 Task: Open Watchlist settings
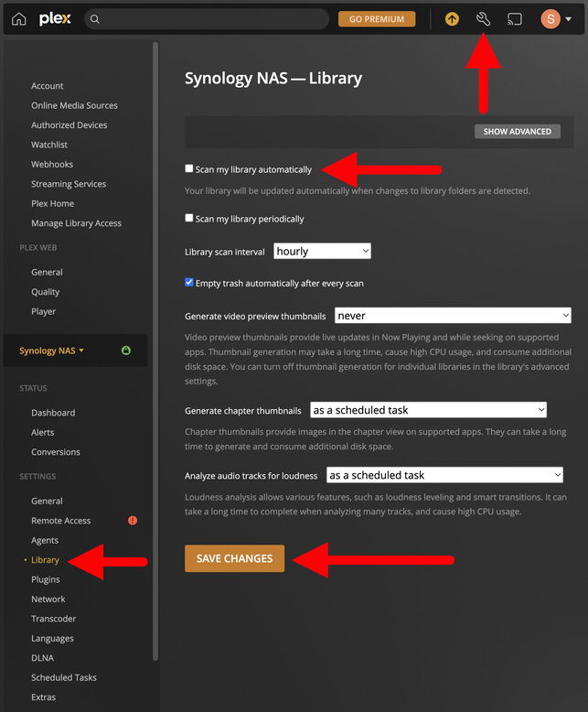click(x=49, y=145)
